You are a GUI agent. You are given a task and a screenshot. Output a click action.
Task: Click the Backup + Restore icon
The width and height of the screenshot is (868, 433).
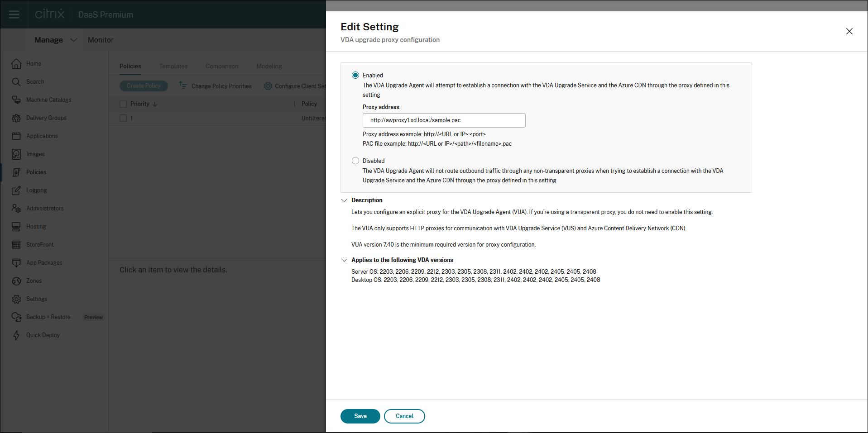[16, 317]
